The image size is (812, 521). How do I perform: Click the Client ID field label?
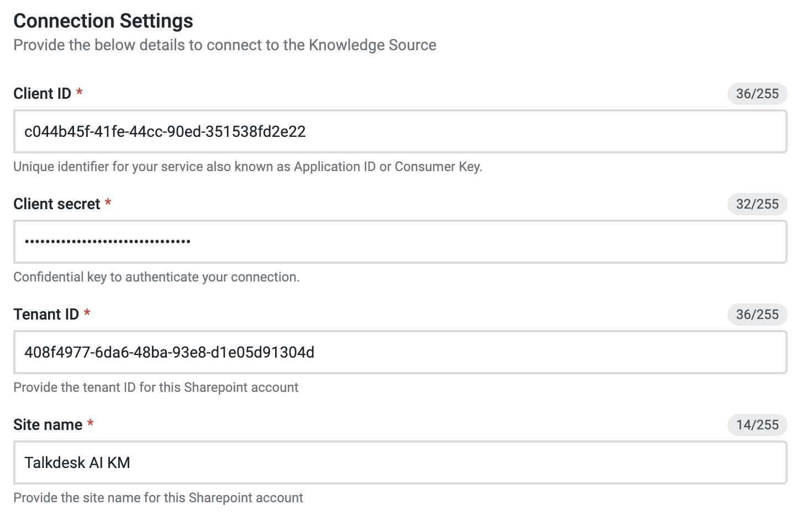point(42,93)
